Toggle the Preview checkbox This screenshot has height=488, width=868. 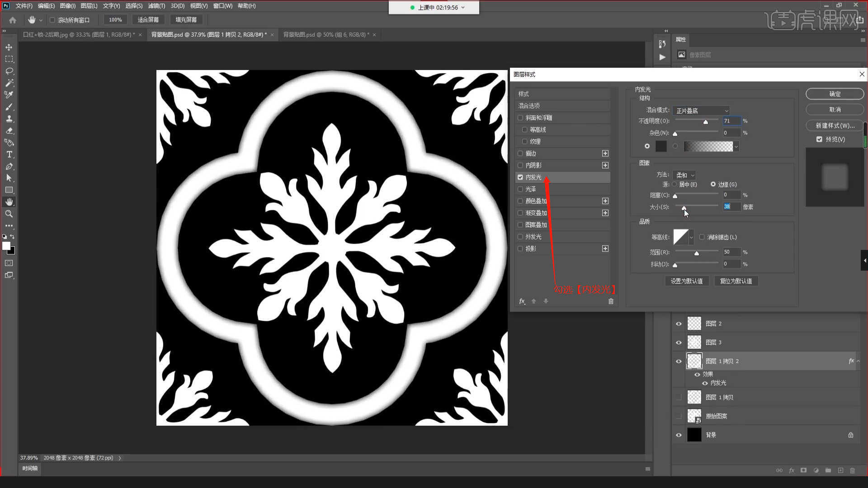[x=819, y=140]
